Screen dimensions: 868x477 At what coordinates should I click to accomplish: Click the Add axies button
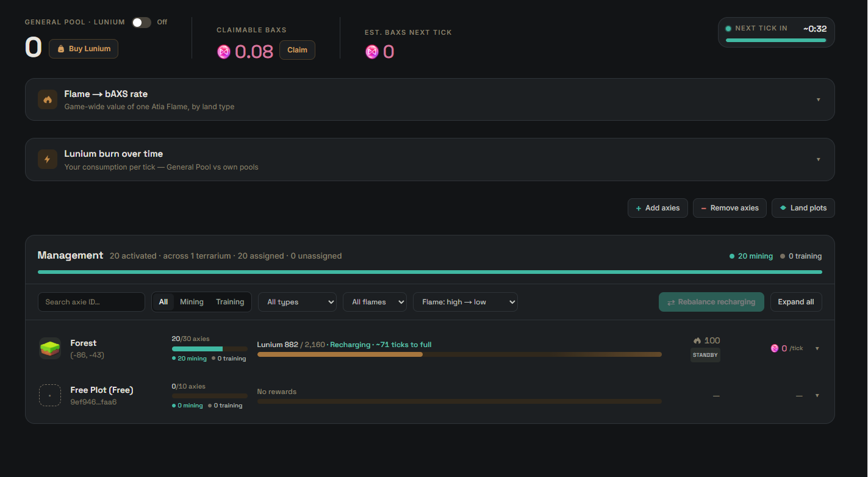[658, 208]
